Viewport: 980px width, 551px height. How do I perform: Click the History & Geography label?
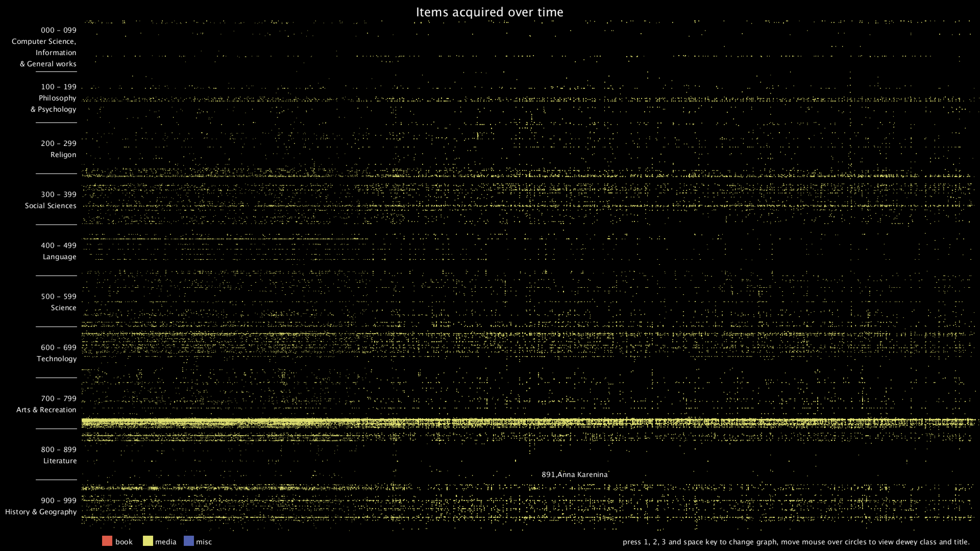[41, 511]
